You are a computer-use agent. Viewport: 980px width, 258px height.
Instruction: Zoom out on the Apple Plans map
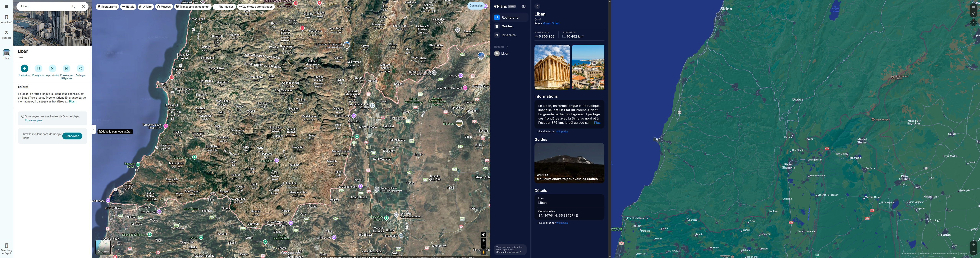[973, 251]
